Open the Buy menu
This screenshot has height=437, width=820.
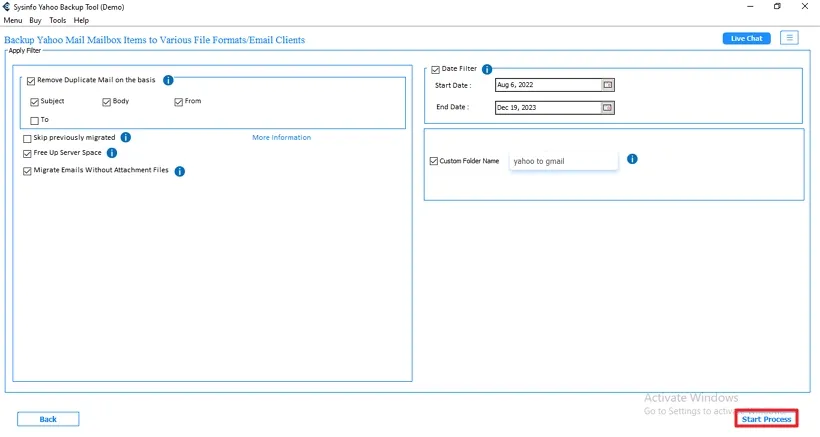[x=36, y=20]
